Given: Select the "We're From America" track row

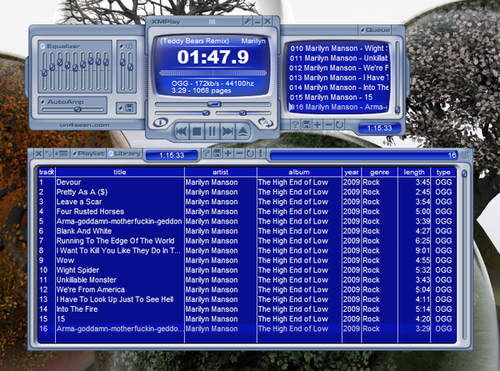Looking at the screenshot, I should [247, 289].
